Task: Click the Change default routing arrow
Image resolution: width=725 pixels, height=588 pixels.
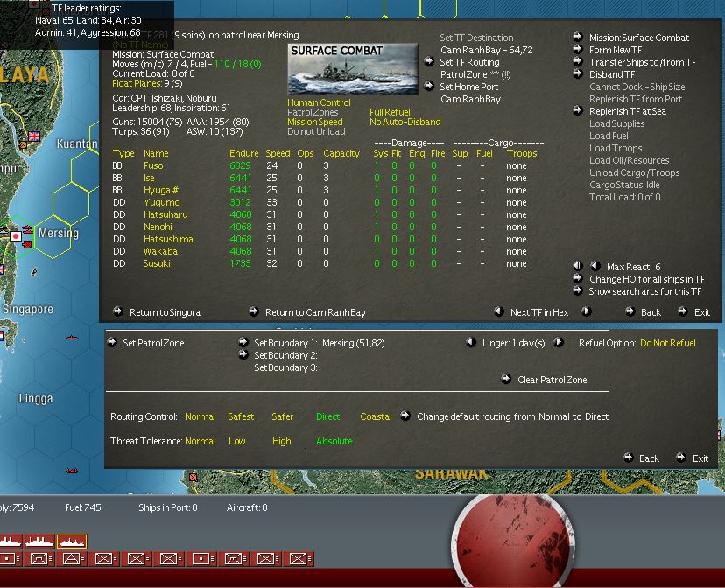Action: pyautogui.click(x=405, y=416)
